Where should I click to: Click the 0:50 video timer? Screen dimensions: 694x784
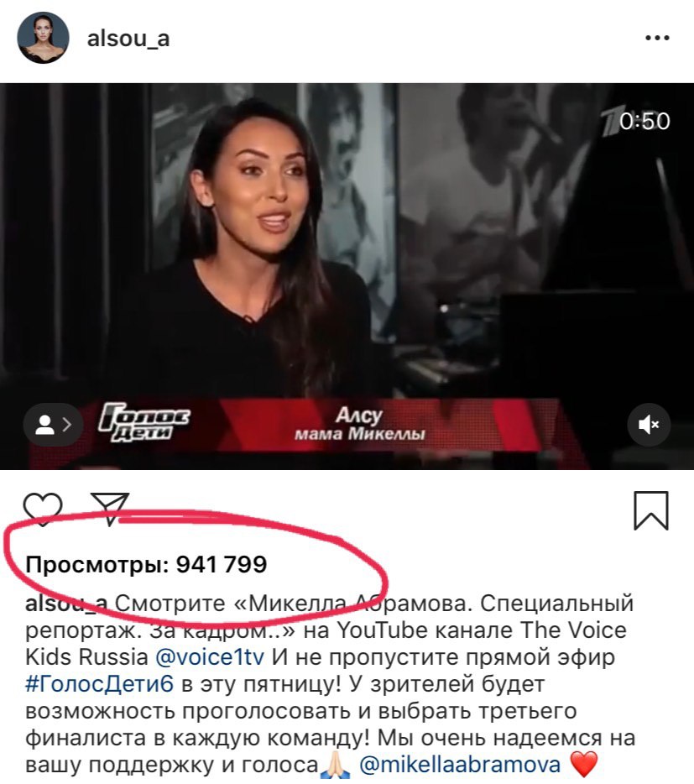[x=644, y=122]
